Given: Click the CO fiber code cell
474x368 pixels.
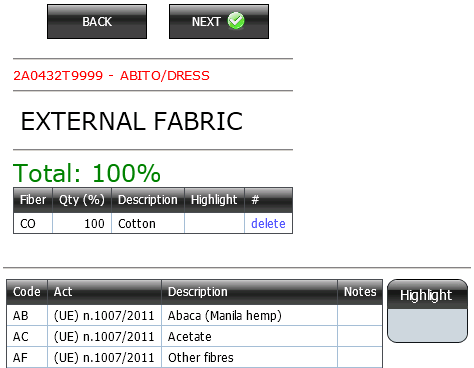Looking at the screenshot, I should pyautogui.click(x=33, y=223).
